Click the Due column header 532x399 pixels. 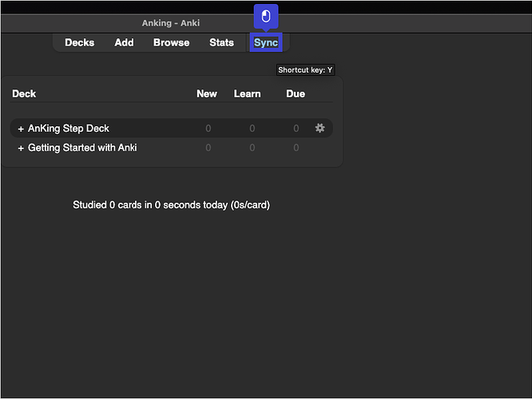click(x=296, y=93)
